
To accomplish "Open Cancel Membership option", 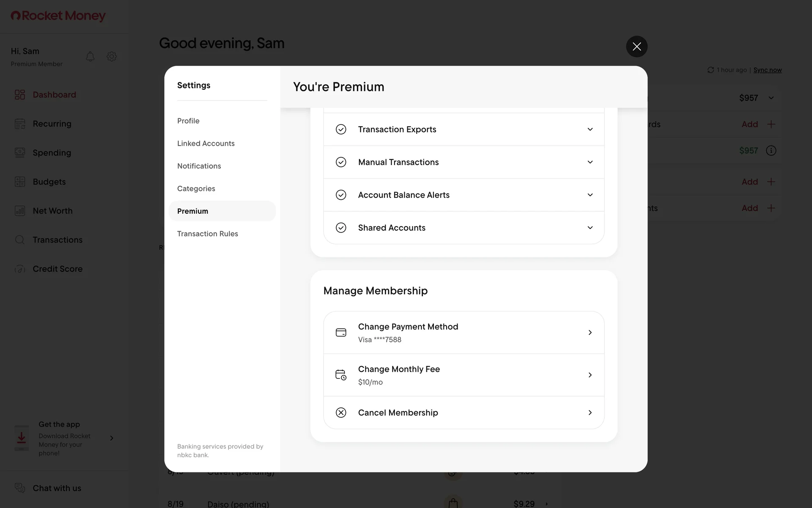I will coord(464,413).
